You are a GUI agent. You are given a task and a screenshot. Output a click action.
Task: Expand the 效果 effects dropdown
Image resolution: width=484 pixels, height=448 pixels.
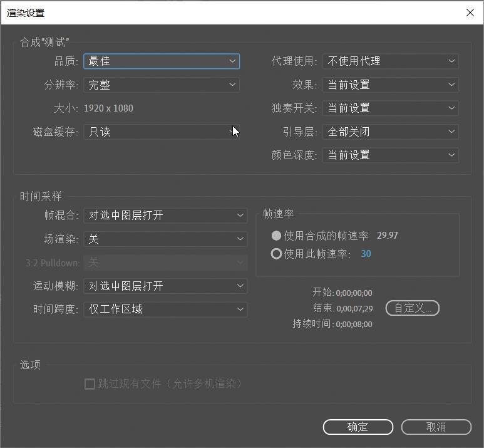point(391,85)
